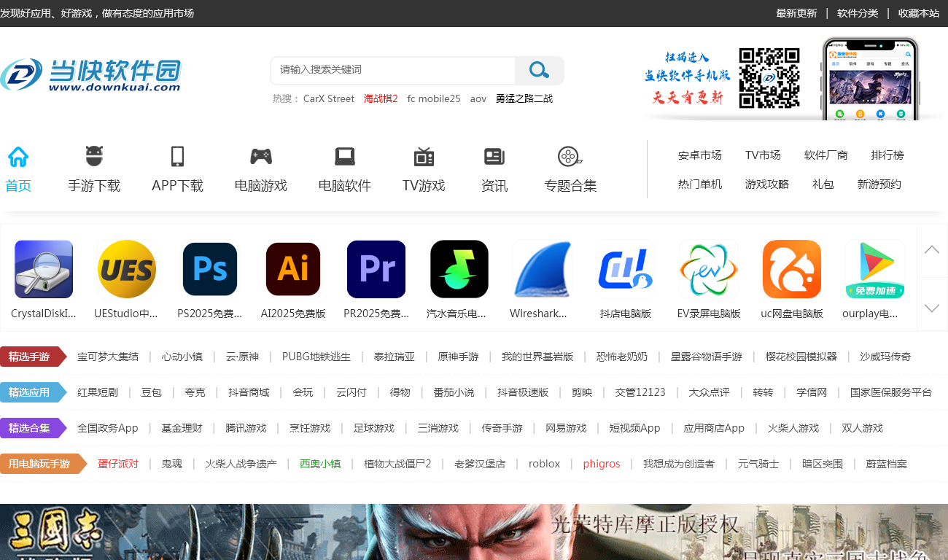Open 电脑游戏 using the gamepad icon
948x560 pixels.
(x=260, y=156)
